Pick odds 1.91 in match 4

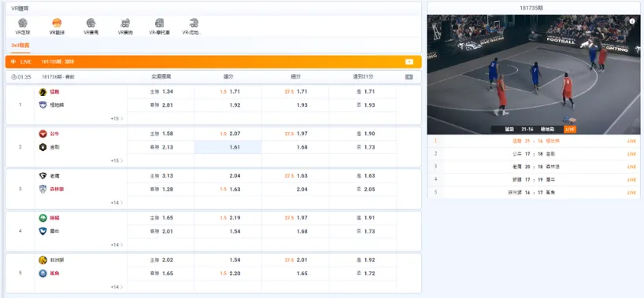click(363, 218)
